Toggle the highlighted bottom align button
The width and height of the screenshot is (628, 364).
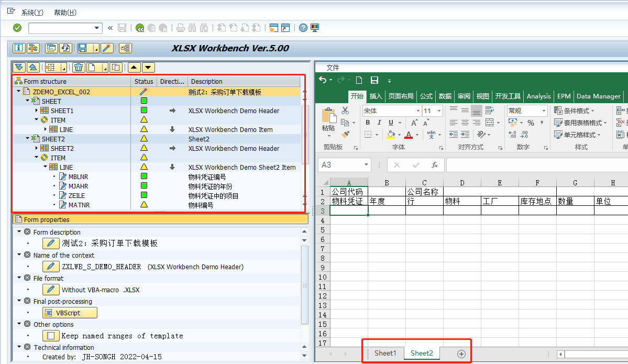(x=476, y=111)
